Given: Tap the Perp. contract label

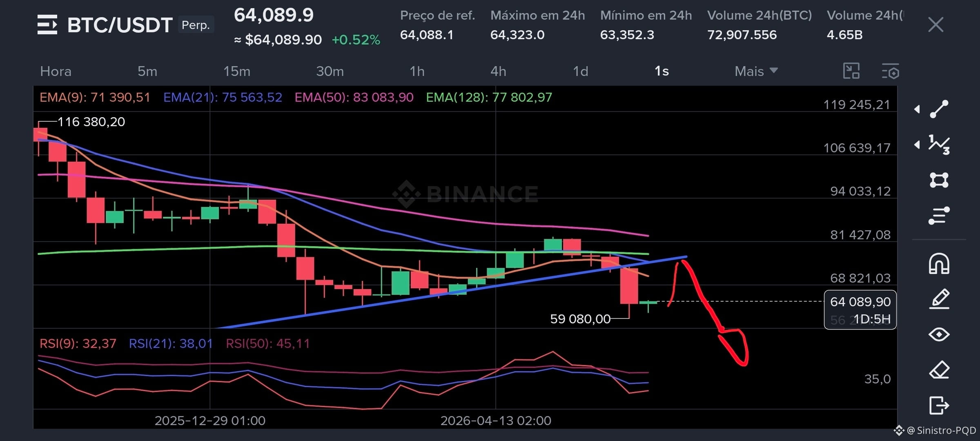Looking at the screenshot, I should click(x=196, y=25).
